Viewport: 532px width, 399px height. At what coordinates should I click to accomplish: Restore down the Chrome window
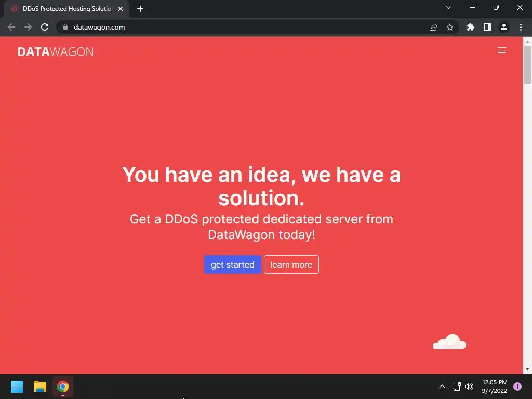point(496,7)
